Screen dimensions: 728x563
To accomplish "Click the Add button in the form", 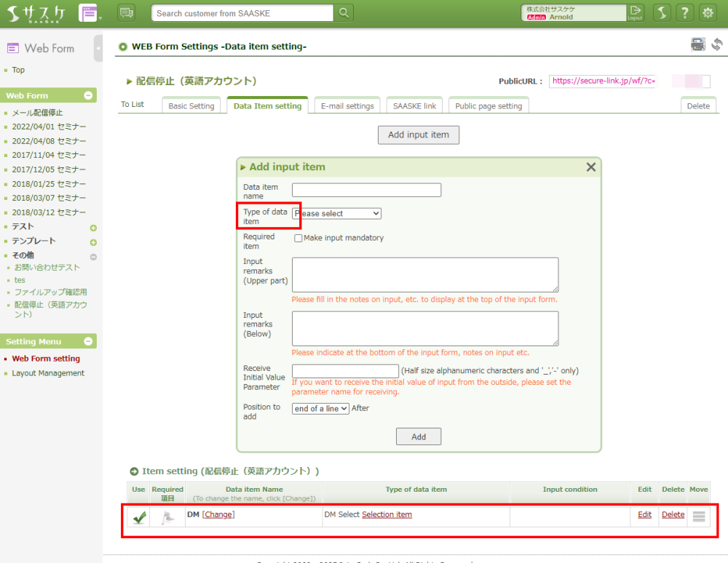I will click(x=419, y=436).
